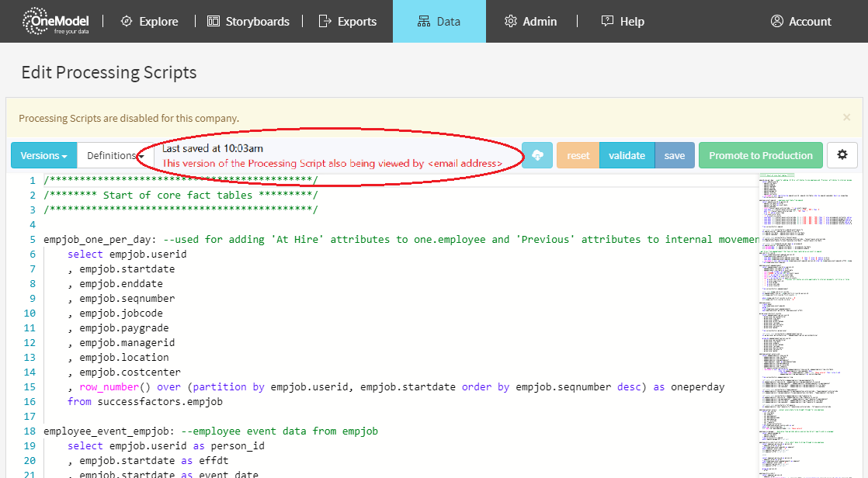Expand the Versions dropdown
This screenshot has width=868, height=478.
[43, 155]
